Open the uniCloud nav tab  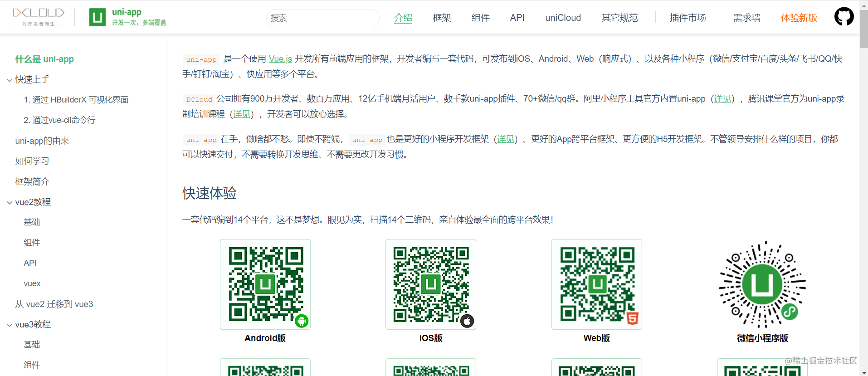point(563,18)
